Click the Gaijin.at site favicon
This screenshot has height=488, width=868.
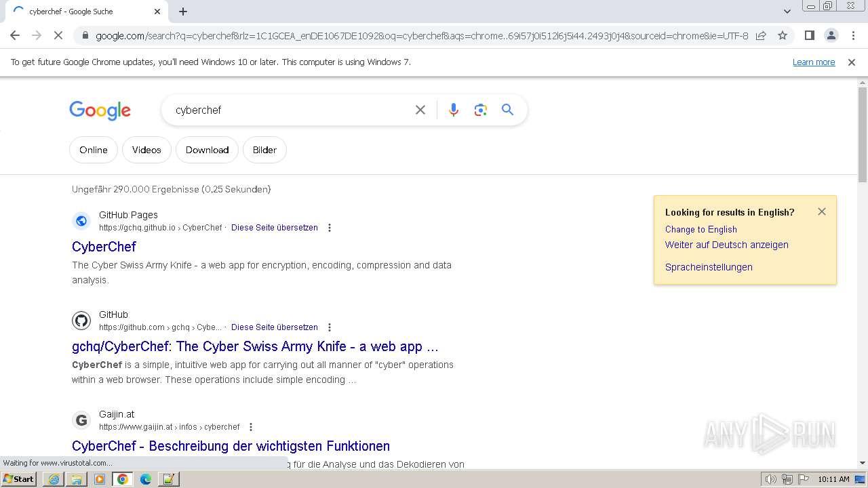click(x=81, y=420)
